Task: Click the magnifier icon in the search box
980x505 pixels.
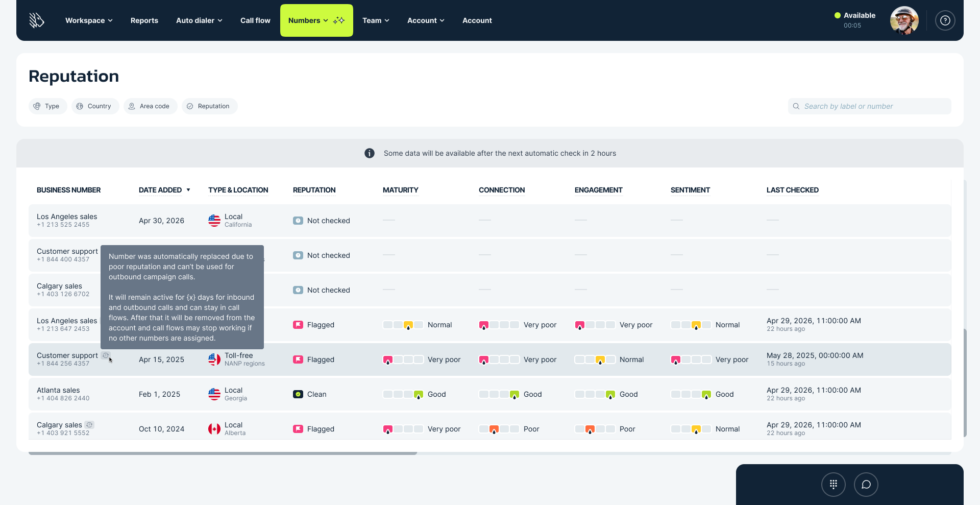Action: click(796, 106)
